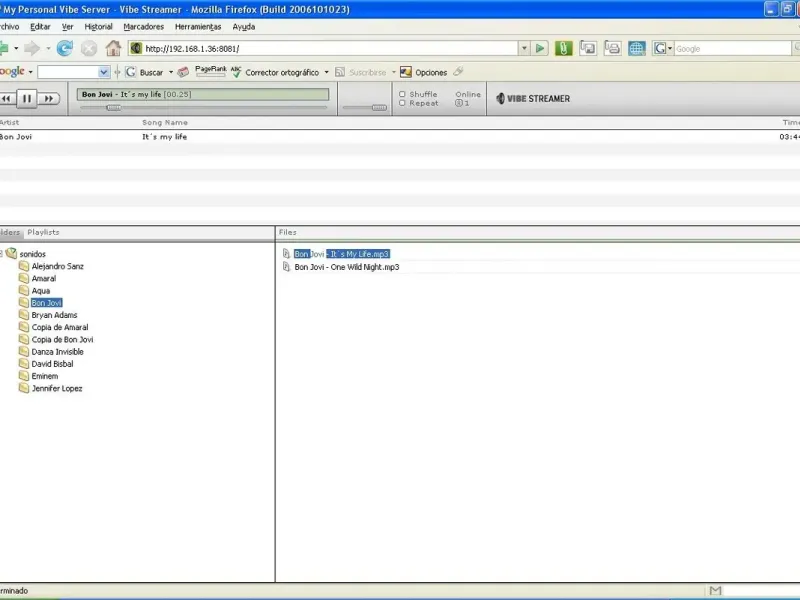The height and width of the screenshot is (600, 800).
Task: Click the It's my life playlist row
Action: pyautogui.click(x=400, y=137)
